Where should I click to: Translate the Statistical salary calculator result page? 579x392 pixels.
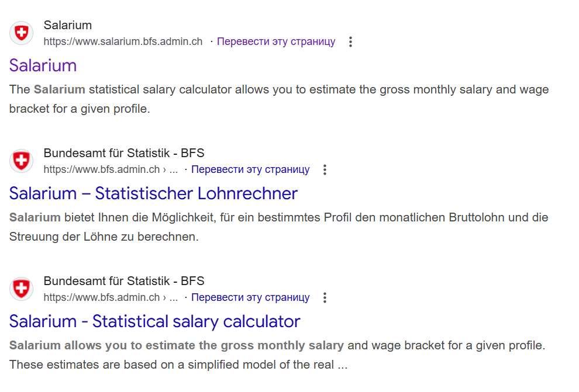pyautogui.click(x=250, y=297)
